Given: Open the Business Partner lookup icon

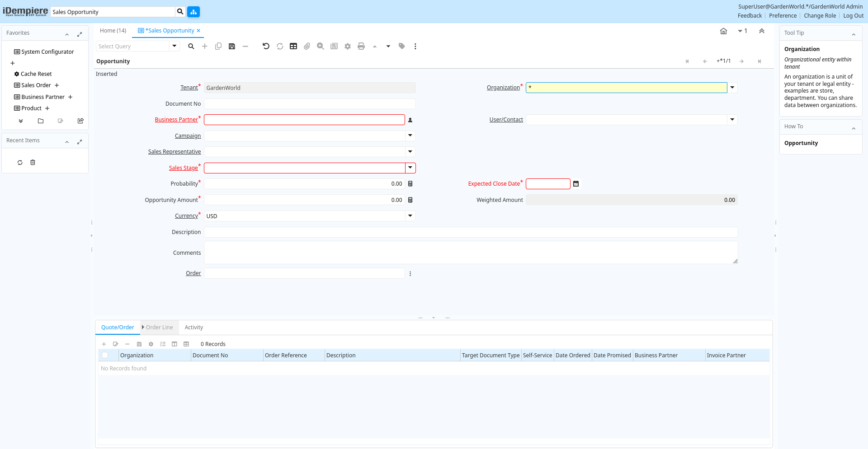Looking at the screenshot, I should 410,120.
